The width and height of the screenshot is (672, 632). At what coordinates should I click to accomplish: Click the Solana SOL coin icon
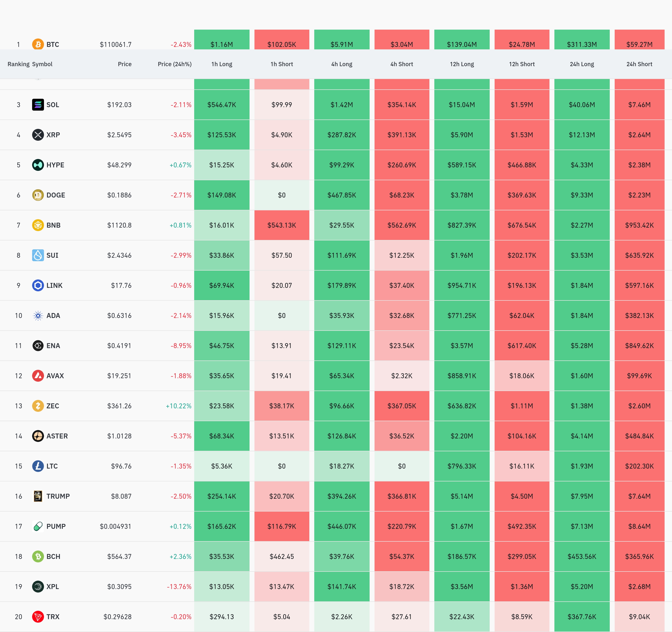click(x=38, y=105)
